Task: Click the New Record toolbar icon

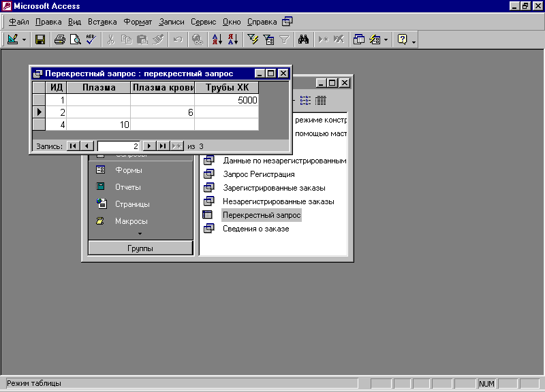Action: pos(323,39)
